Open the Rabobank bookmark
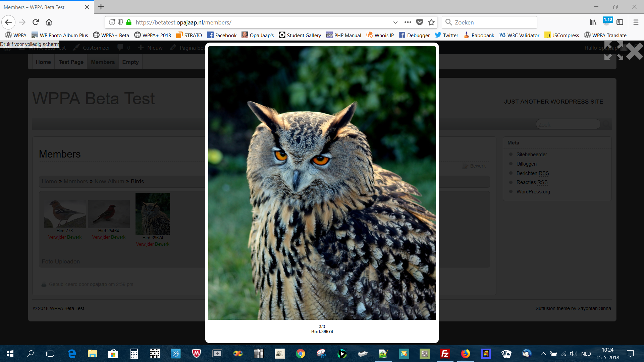The height and width of the screenshot is (362, 644). coord(479,35)
